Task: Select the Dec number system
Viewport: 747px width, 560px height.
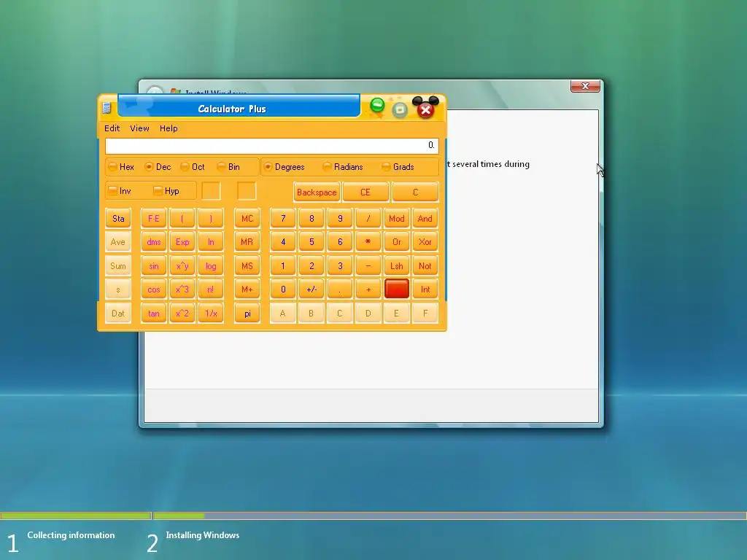Action: tap(158, 167)
